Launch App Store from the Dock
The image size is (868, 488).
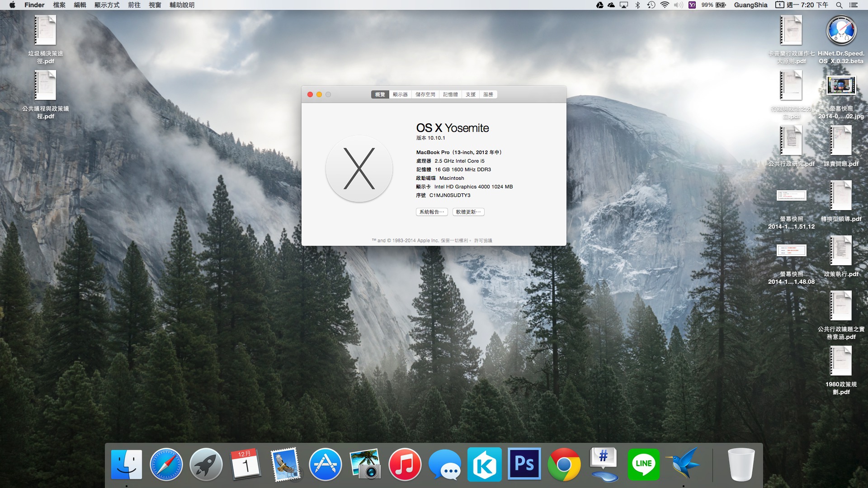tap(325, 465)
